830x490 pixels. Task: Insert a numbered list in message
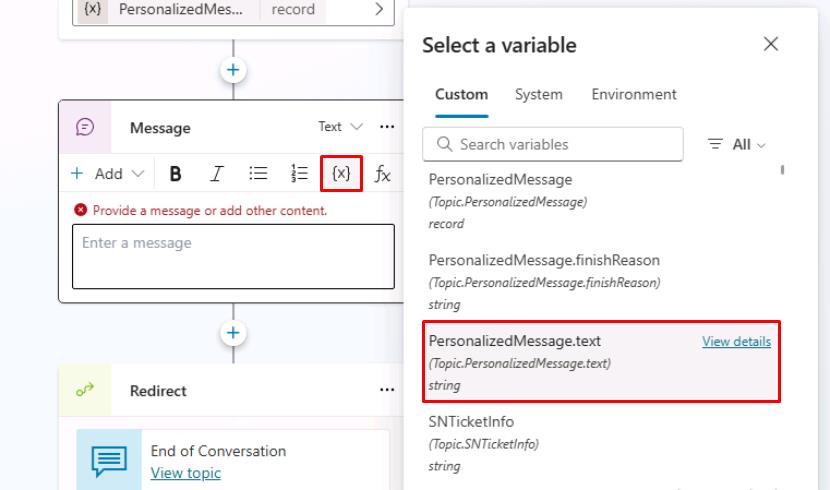[x=299, y=174]
